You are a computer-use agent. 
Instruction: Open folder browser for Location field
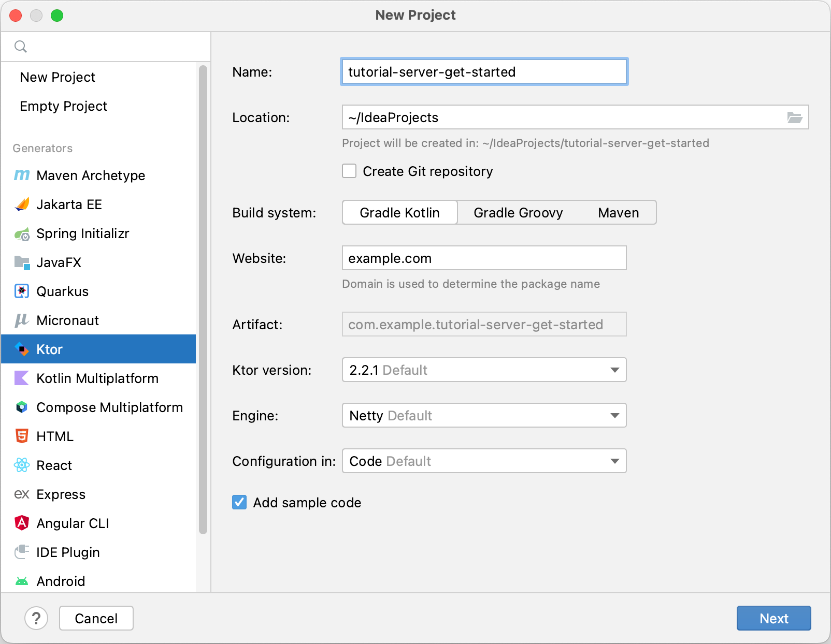[795, 118]
